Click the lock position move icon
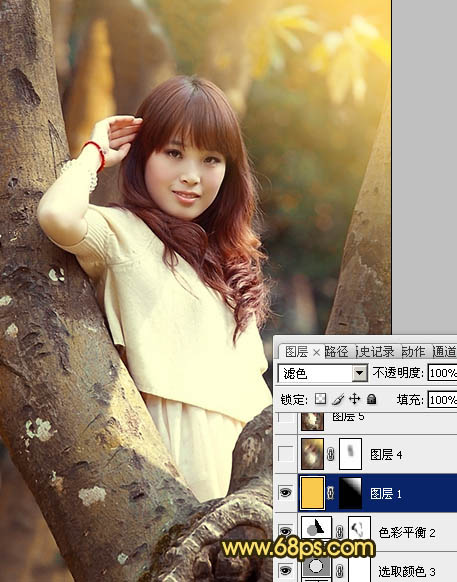Screen dimensions: 457x582 [355, 399]
